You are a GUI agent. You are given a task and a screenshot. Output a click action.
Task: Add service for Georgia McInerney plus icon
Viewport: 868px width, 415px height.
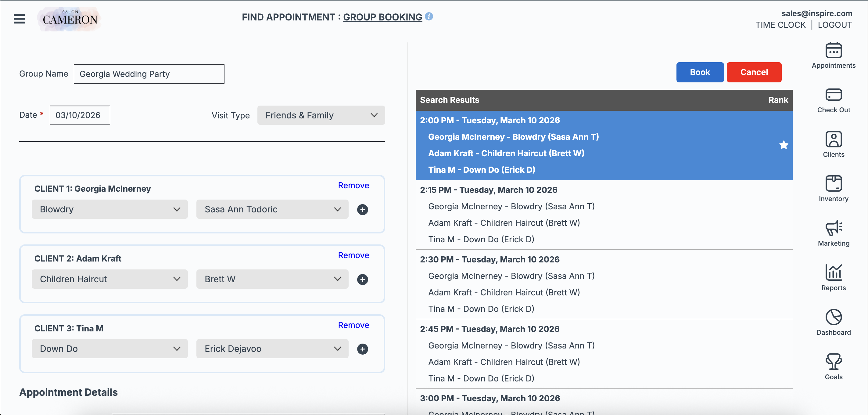point(362,210)
